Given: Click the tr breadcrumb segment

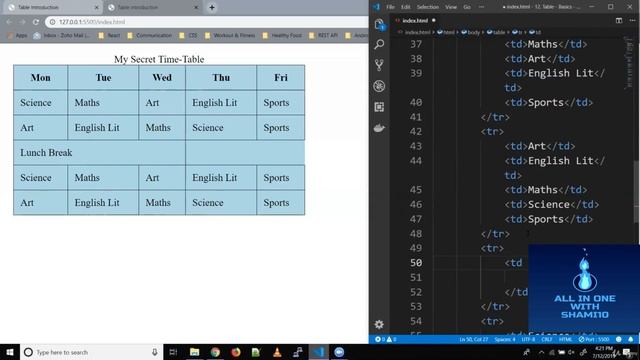Looking at the screenshot, I should pos(517,32).
